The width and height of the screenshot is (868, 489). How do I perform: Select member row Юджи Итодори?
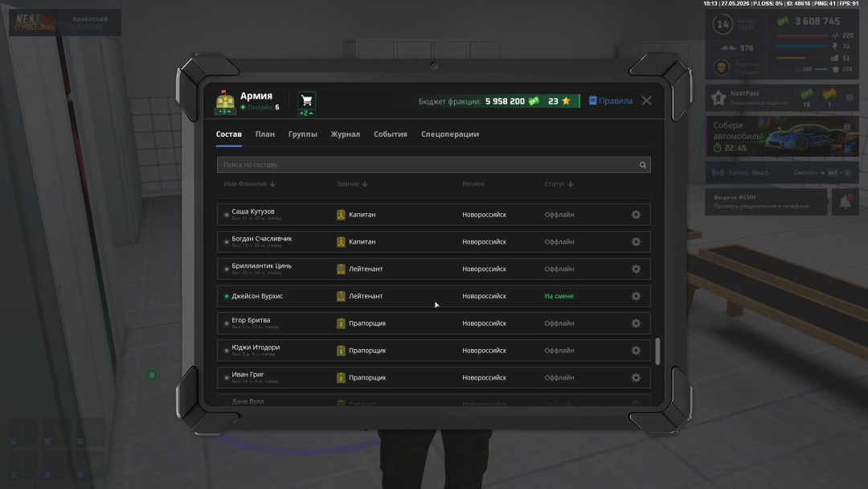[433, 350]
